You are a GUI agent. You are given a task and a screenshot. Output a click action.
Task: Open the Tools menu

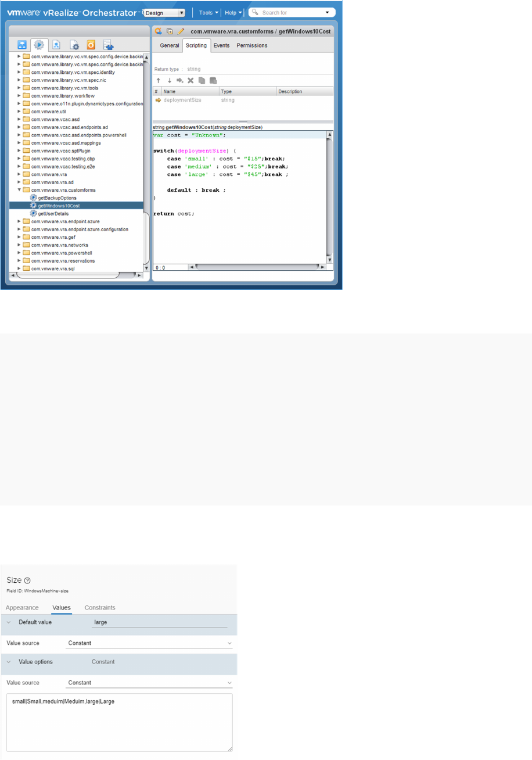pyautogui.click(x=209, y=12)
